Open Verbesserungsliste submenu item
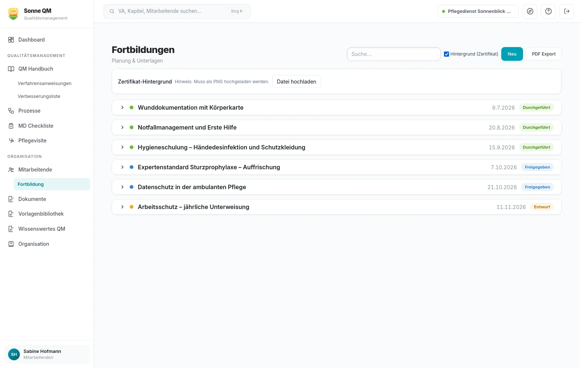This screenshot has height=368, width=588. click(39, 96)
